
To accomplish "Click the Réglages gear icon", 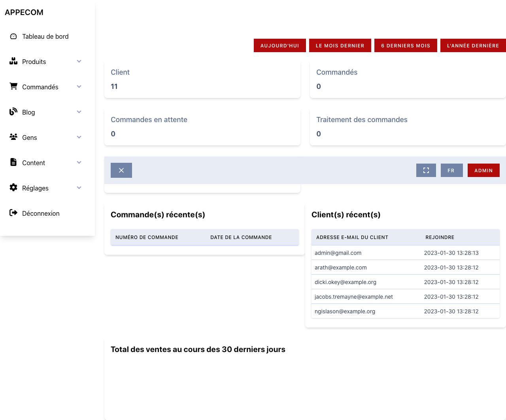I will (13, 187).
